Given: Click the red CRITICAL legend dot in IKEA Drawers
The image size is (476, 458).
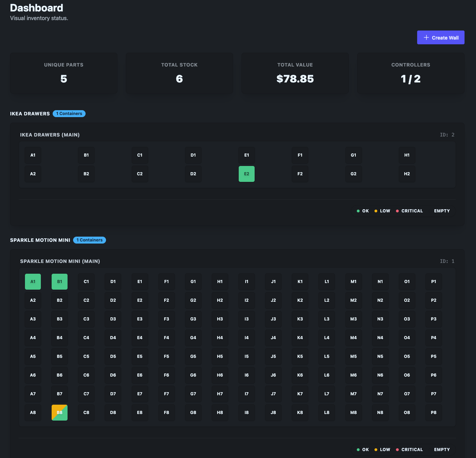Looking at the screenshot, I should [397, 211].
